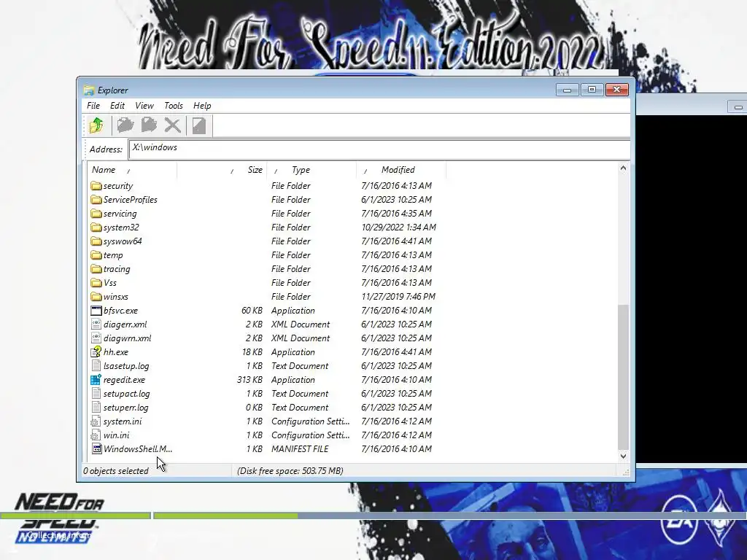Select the system.ini gear file icon
The height and width of the screenshot is (560, 747).
coord(96,421)
